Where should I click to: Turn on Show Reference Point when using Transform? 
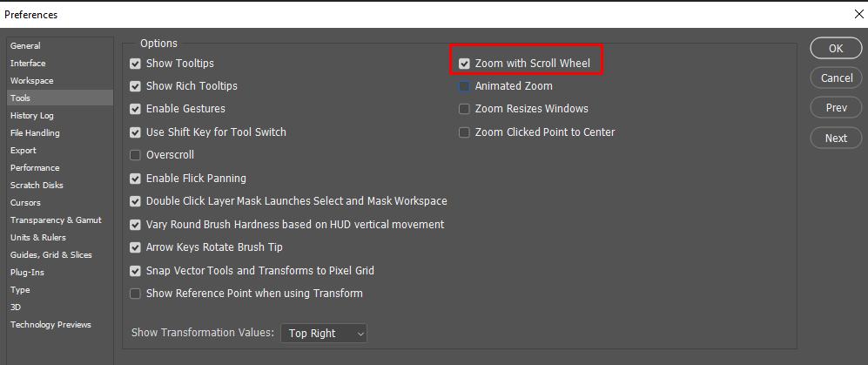[x=135, y=294]
